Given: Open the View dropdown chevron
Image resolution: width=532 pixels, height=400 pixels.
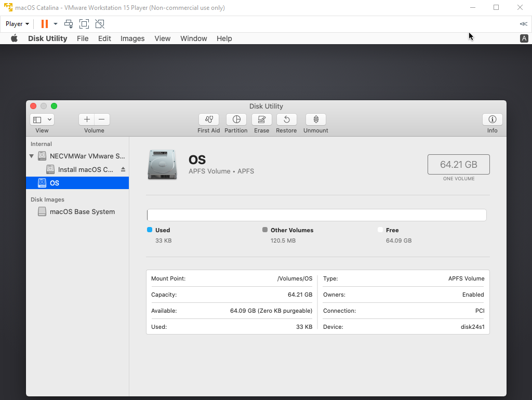Looking at the screenshot, I should pos(49,119).
